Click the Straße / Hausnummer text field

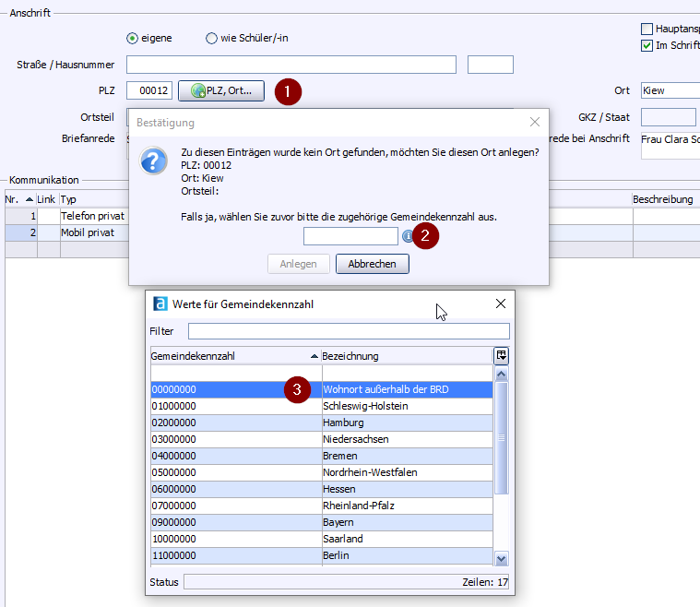[291, 65]
